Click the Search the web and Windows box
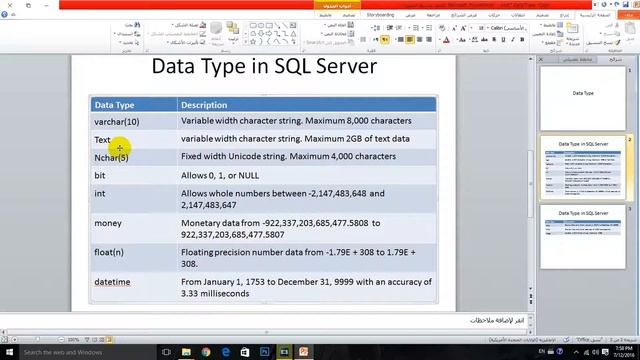The image size is (640, 360). tap(87, 352)
